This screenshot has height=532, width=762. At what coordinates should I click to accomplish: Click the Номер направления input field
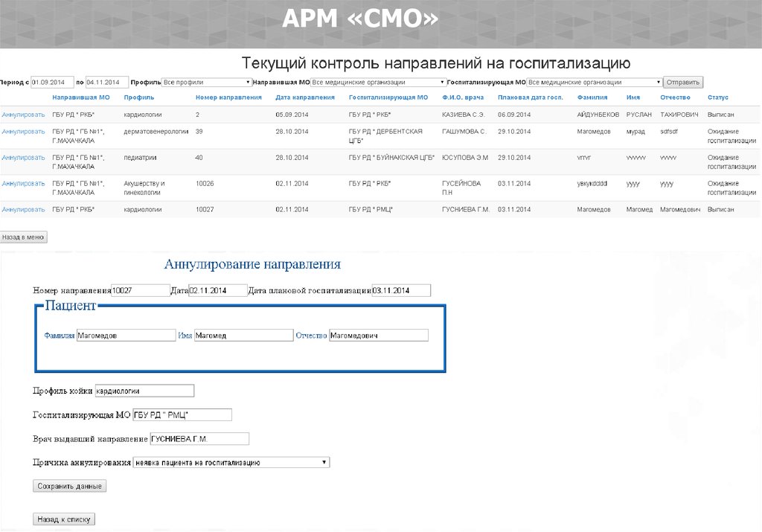140,291
